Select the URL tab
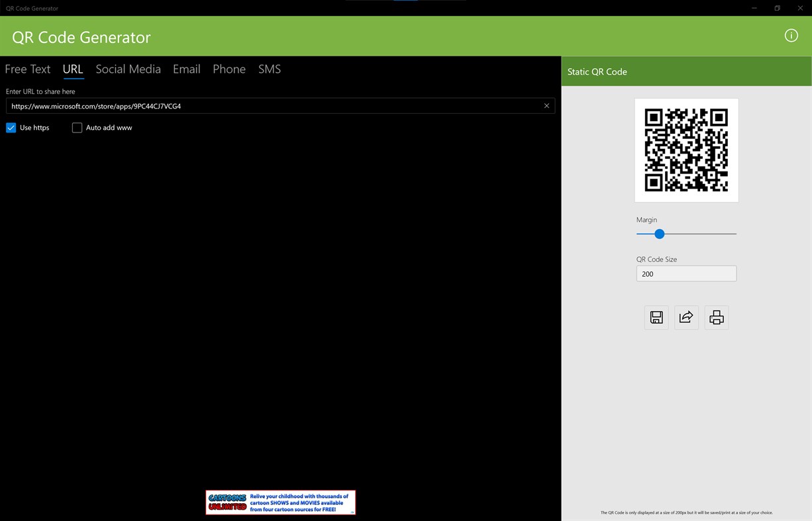Screen dimensions: 812x521 point(73,69)
